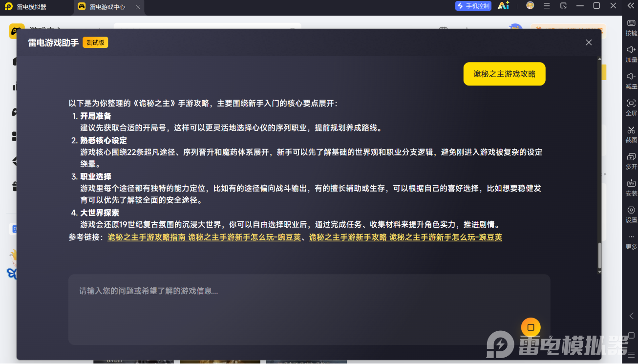Click the user avatar in title bar
The image size is (638, 364).
click(x=530, y=6)
